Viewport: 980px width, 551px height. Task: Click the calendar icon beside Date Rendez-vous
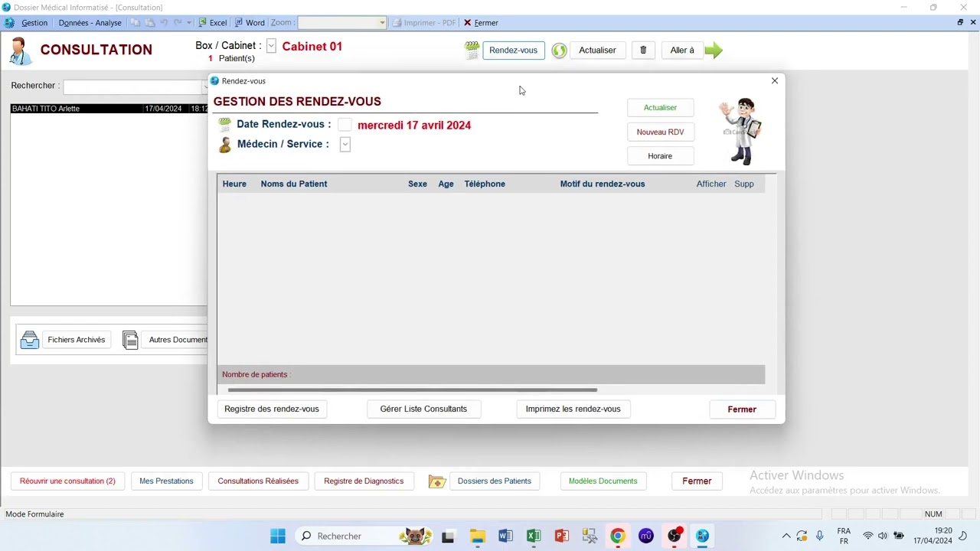click(224, 125)
